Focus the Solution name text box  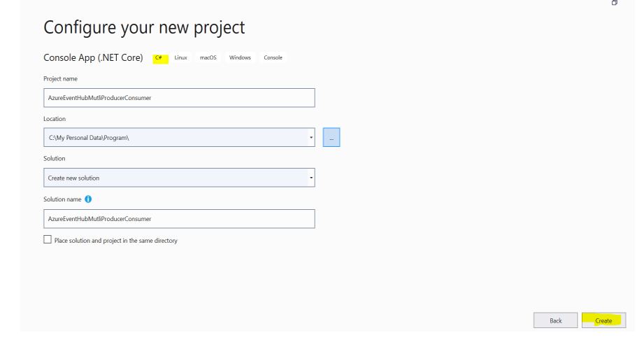(178, 219)
